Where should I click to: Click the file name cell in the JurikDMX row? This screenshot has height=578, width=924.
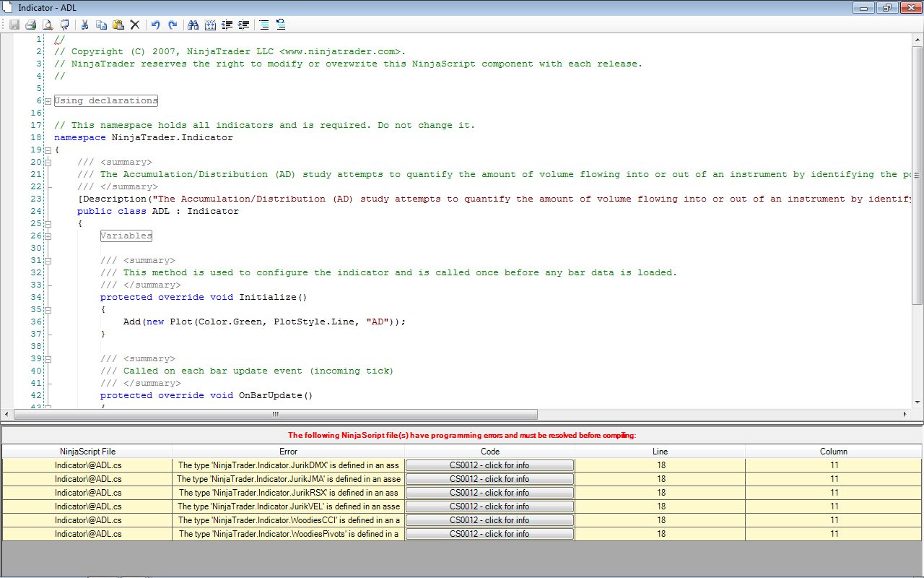(87, 465)
